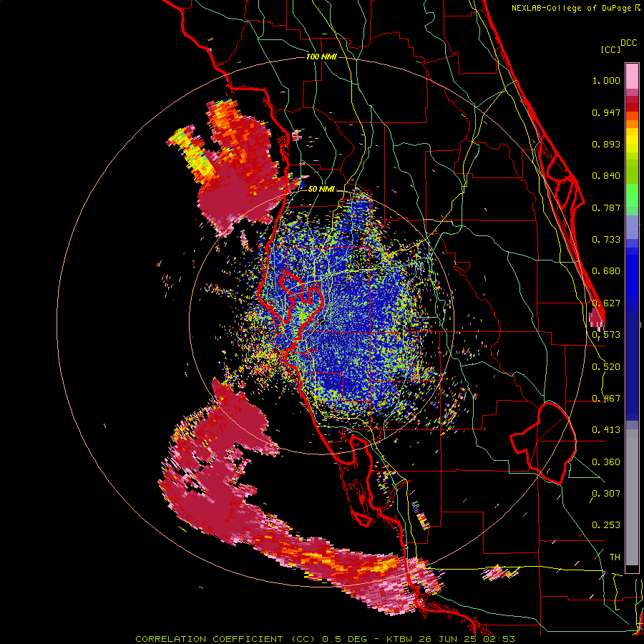Select the 0.520 scale value
The image size is (644, 644).
606,367
